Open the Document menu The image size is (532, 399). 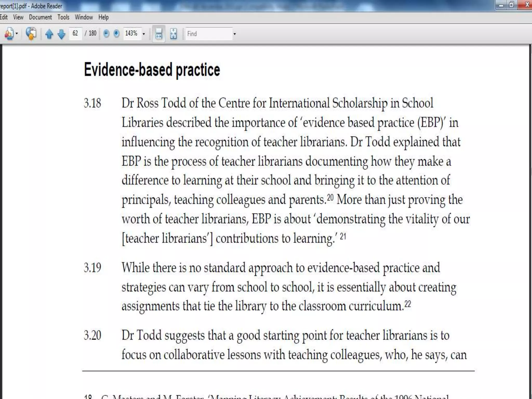[x=40, y=17]
